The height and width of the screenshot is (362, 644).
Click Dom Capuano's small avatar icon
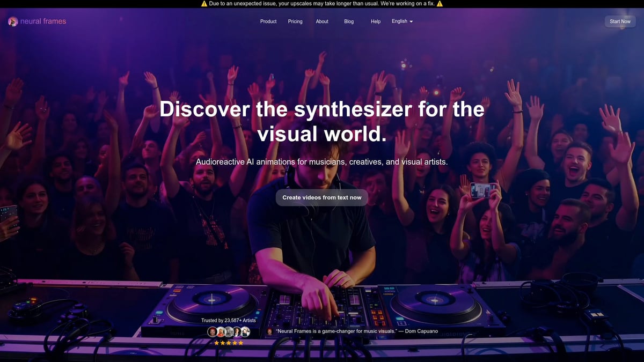pos(269,331)
